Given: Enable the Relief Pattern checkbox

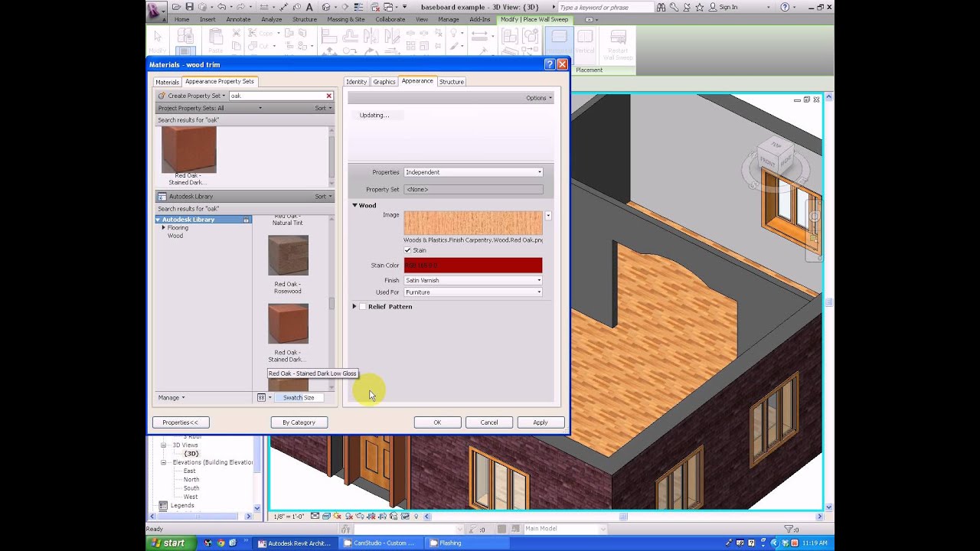Looking at the screenshot, I should point(363,307).
